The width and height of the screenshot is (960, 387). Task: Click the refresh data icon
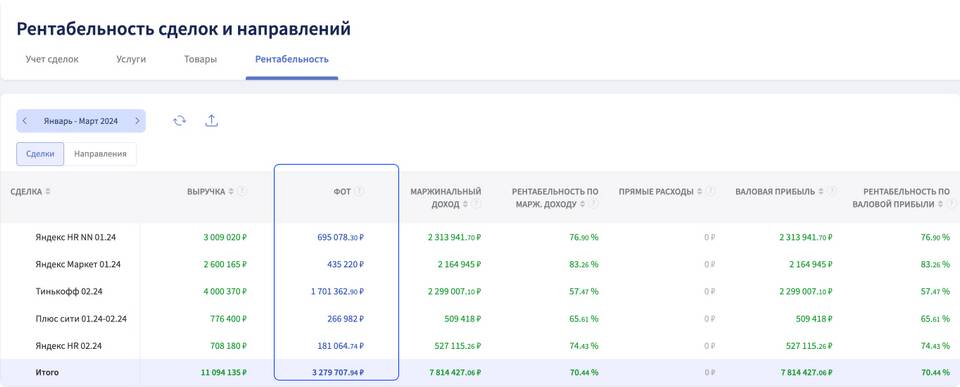tap(179, 121)
